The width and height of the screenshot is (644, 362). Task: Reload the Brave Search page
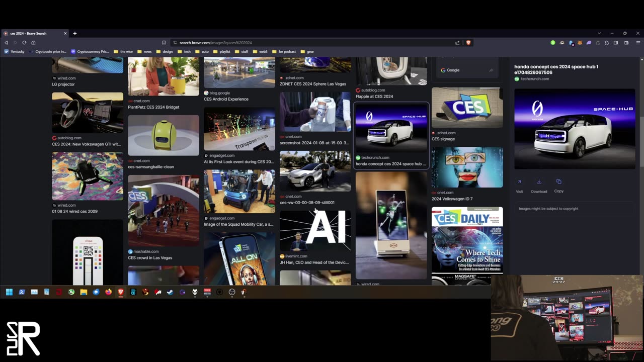click(24, 43)
